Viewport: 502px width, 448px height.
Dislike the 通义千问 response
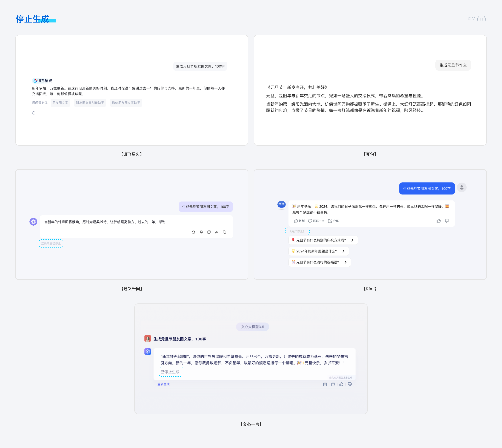point(201,232)
